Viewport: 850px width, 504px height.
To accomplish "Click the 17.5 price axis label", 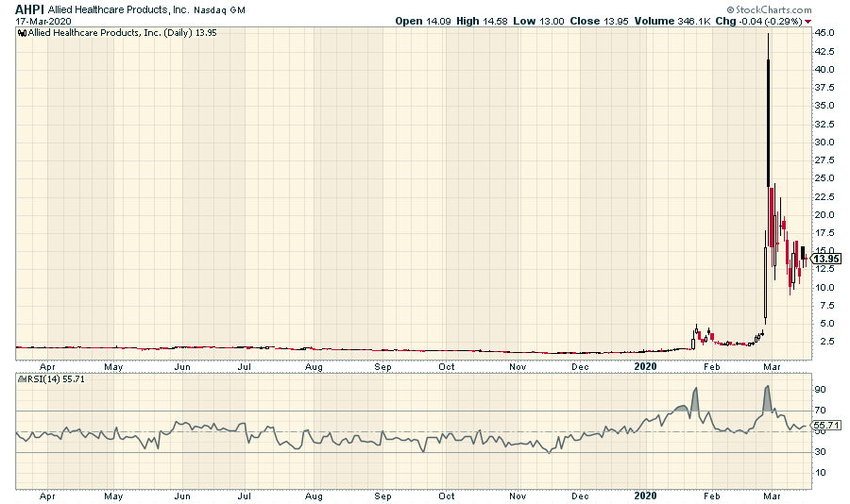I will click(824, 232).
